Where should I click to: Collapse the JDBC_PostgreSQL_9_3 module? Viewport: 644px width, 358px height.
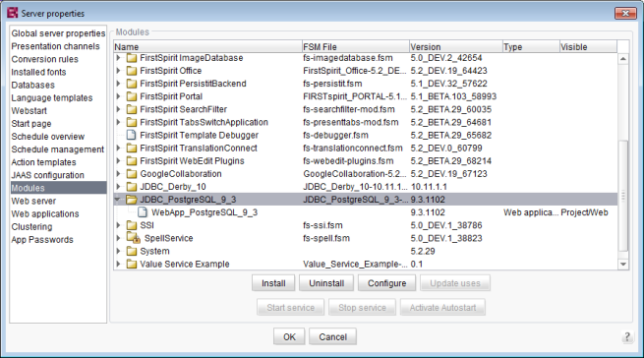point(118,200)
